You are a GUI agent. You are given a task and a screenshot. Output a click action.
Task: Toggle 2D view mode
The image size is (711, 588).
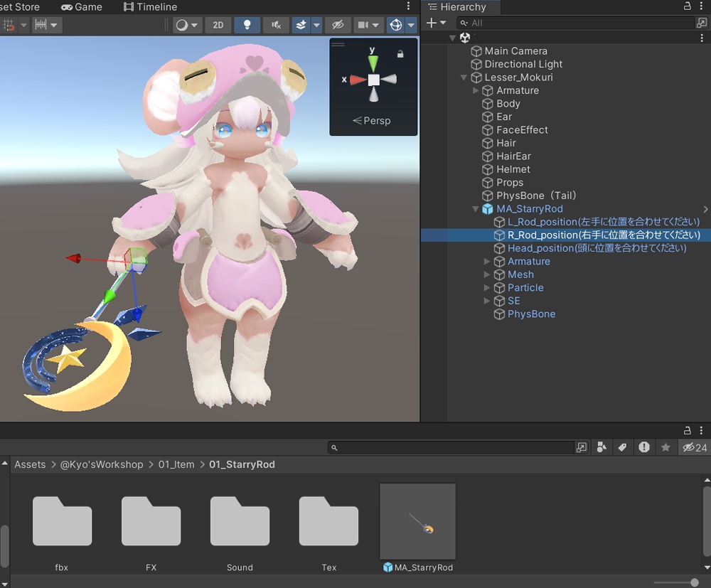[218, 25]
